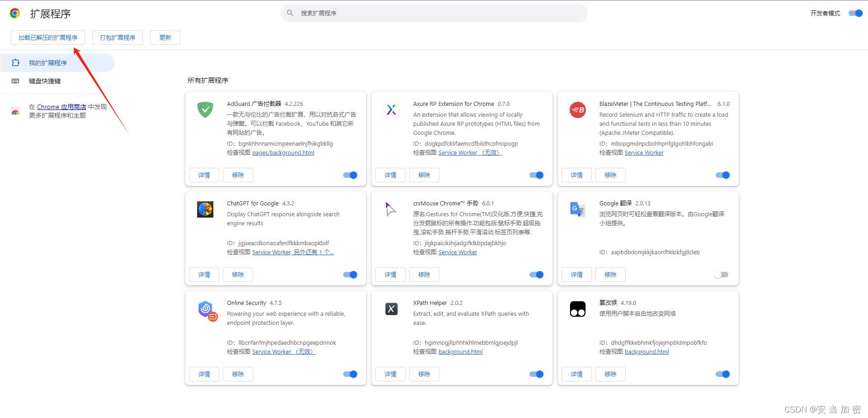This screenshot has height=418, width=868.
Task: Click the Axure RP extension icon
Action: (x=392, y=109)
